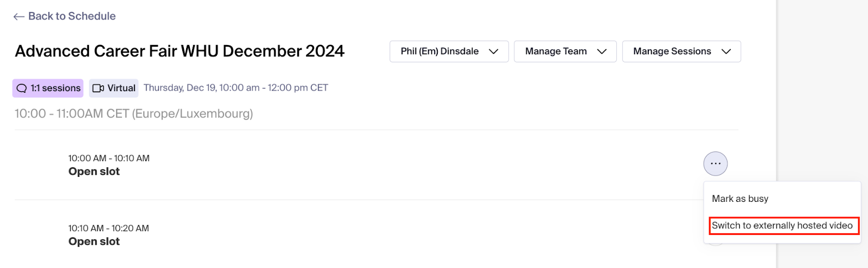Click the Thursday, Dec 19 date text
Image resolution: width=868 pixels, height=268 pixels.
236,88
